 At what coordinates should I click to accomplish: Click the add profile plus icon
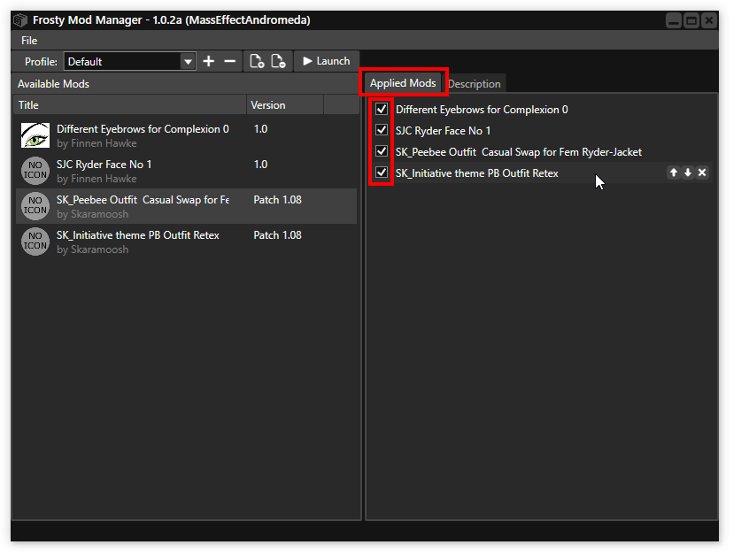coord(209,61)
